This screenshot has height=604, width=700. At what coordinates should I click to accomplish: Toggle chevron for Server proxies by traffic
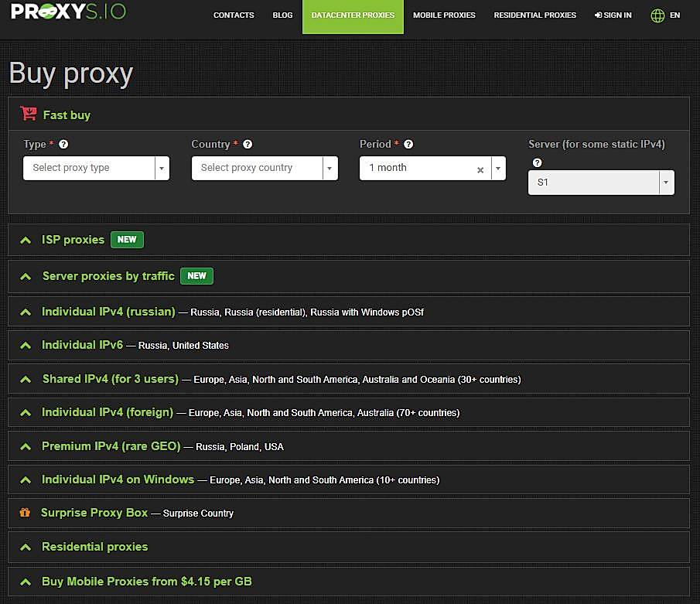26,277
